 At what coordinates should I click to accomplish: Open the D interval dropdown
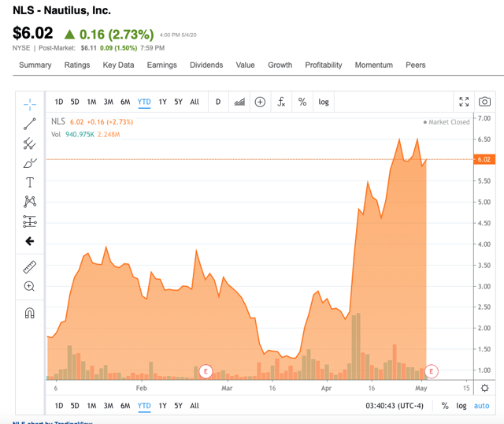[x=218, y=102]
